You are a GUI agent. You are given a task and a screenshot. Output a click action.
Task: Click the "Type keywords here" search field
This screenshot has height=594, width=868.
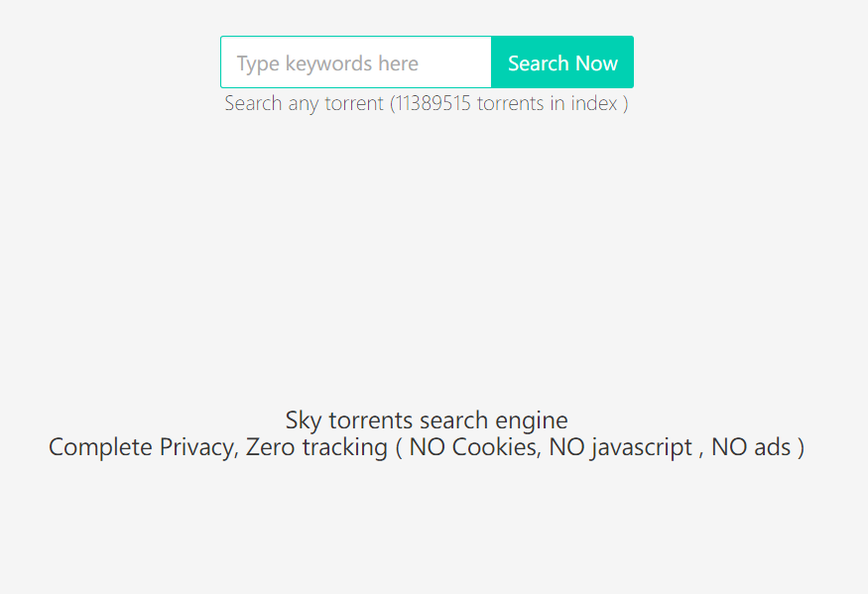(x=355, y=63)
